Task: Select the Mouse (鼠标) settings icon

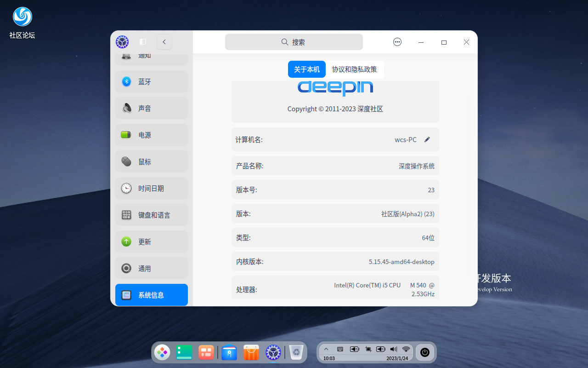Action: click(126, 161)
